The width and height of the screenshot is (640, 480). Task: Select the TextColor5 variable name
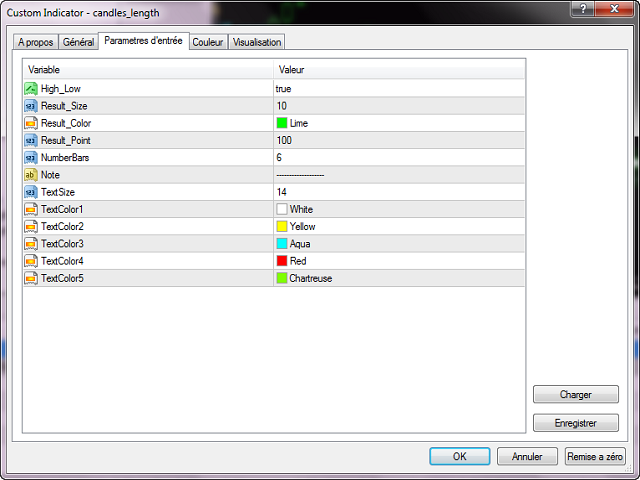pyautogui.click(x=62, y=278)
